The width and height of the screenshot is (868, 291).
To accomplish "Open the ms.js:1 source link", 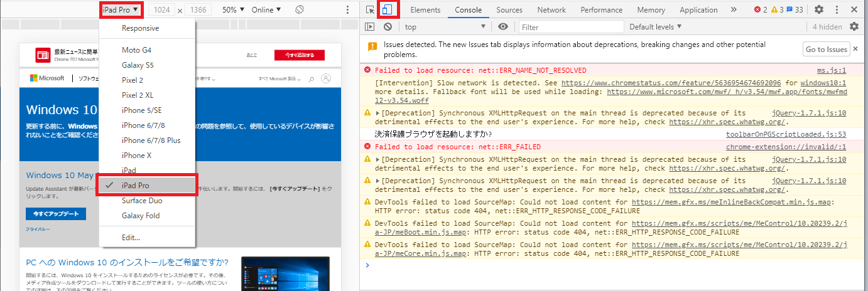I will tap(831, 70).
